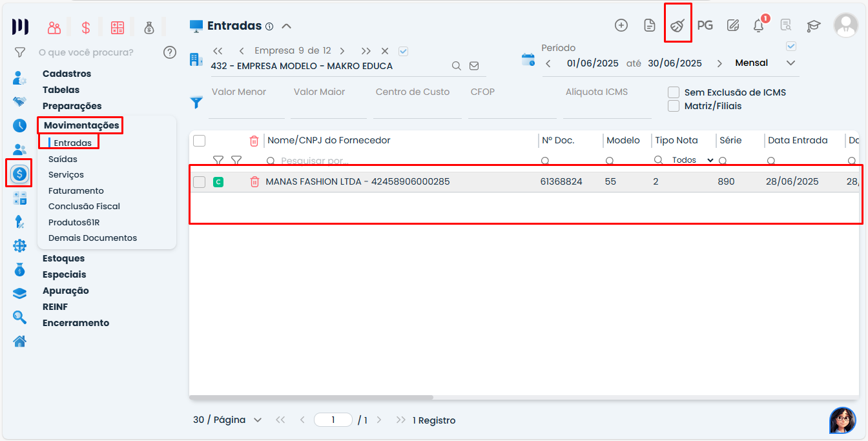The width and height of the screenshot is (868, 441).
Task: Open the PG tool in top toolbar
Action: 705,25
